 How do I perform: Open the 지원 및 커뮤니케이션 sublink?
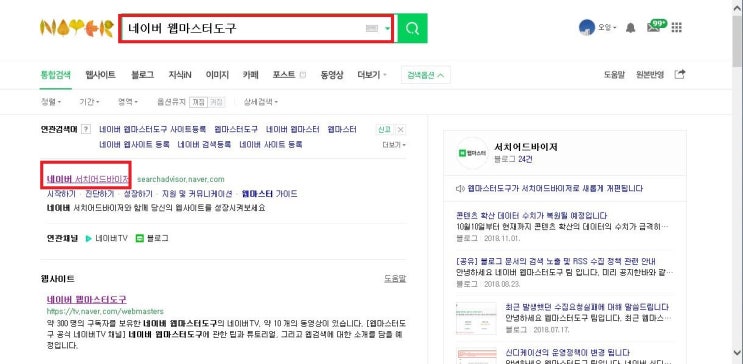tap(197, 194)
